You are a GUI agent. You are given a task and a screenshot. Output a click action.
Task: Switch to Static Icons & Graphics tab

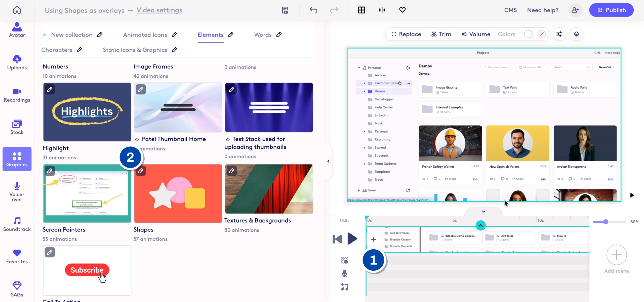point(135,50)
